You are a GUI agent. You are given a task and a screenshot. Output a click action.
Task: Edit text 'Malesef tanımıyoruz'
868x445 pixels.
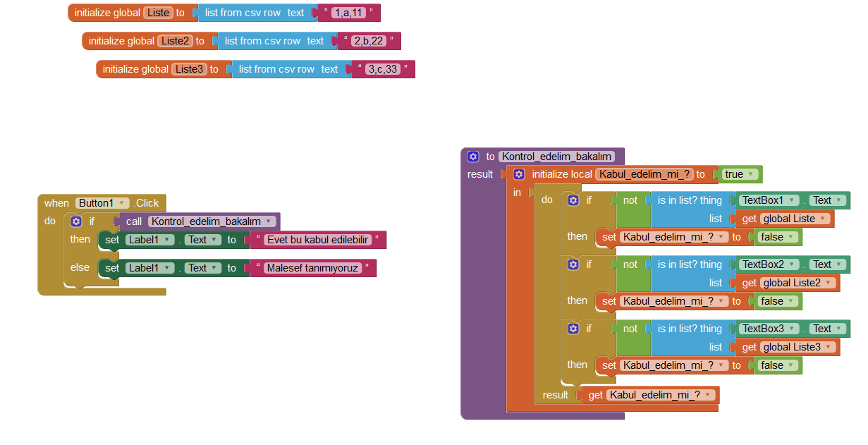click(313, 268)
